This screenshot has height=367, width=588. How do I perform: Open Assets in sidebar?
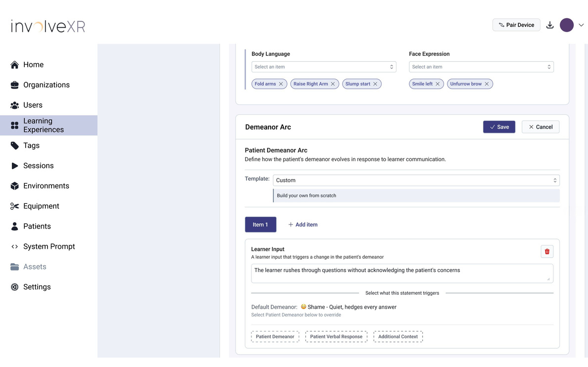tap(49, 267)
